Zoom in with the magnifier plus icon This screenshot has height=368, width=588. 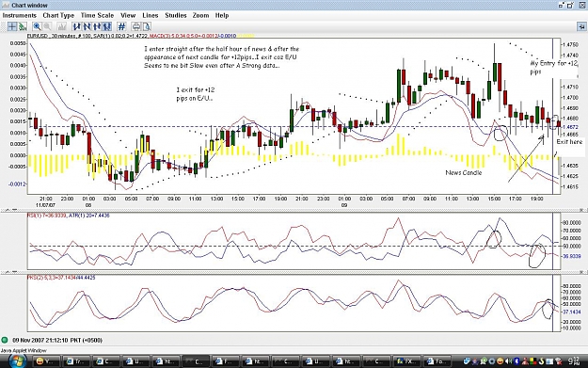tap(37, 26)
